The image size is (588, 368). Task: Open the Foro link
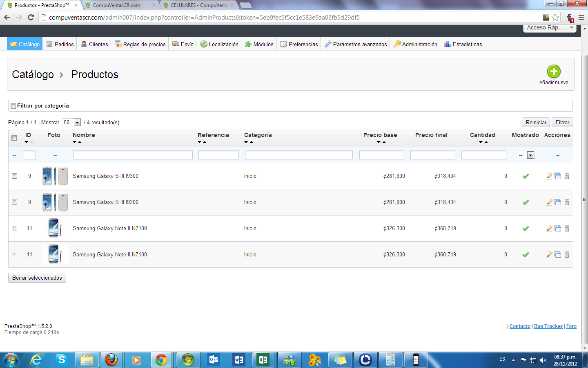[571, 326]
